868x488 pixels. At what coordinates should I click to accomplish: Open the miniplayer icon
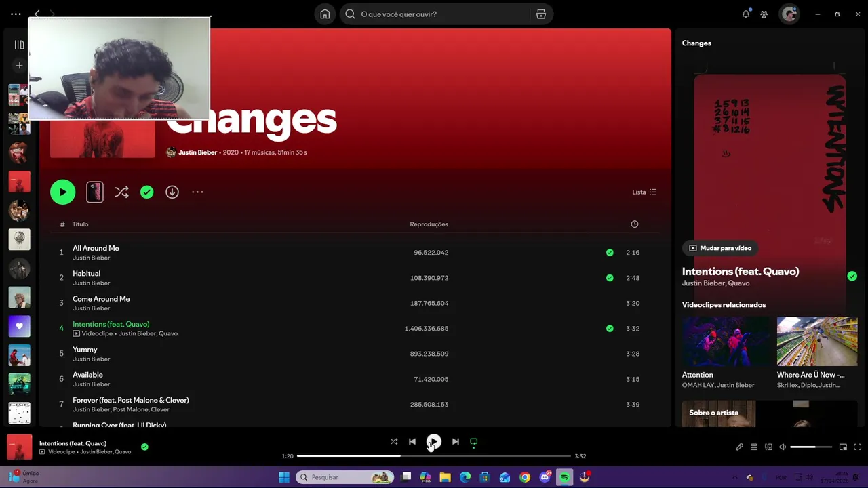pos(843,447)
